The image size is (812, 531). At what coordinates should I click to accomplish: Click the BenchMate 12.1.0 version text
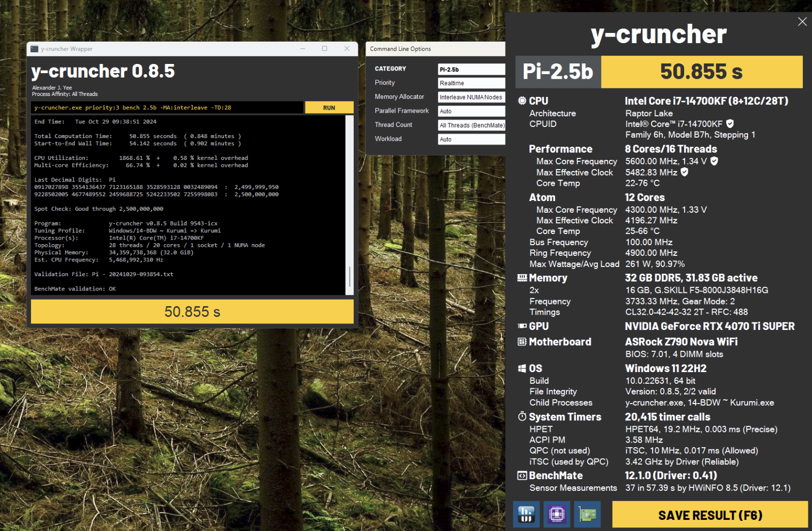point(671,475)
